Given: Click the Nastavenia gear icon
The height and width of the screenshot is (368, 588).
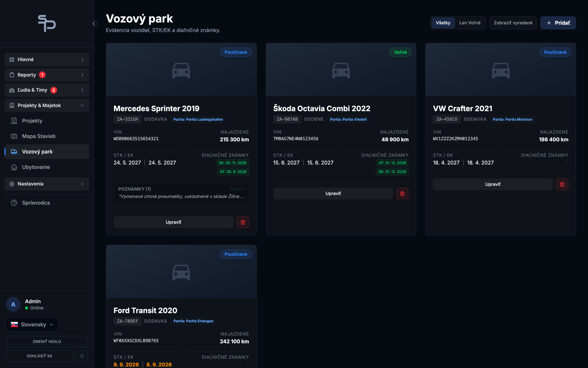Looking at the screenshot, I should 12,184.
